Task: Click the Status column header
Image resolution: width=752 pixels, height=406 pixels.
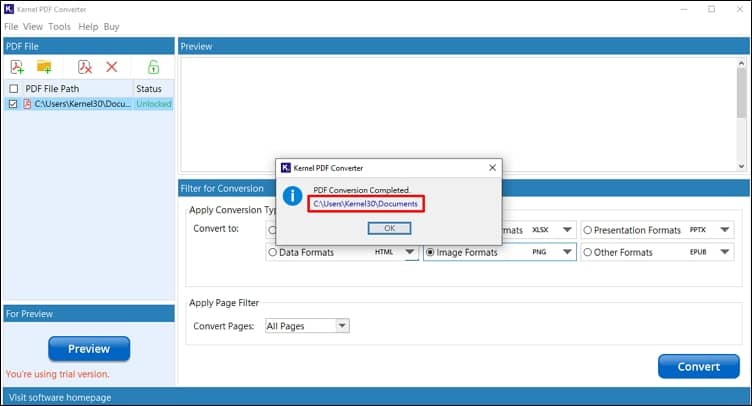Action: (149, 89)
